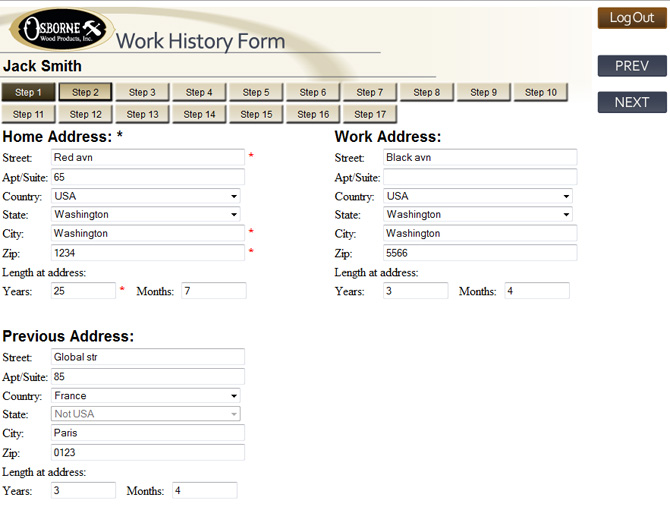Go back with the PREV button

[631, 66]
